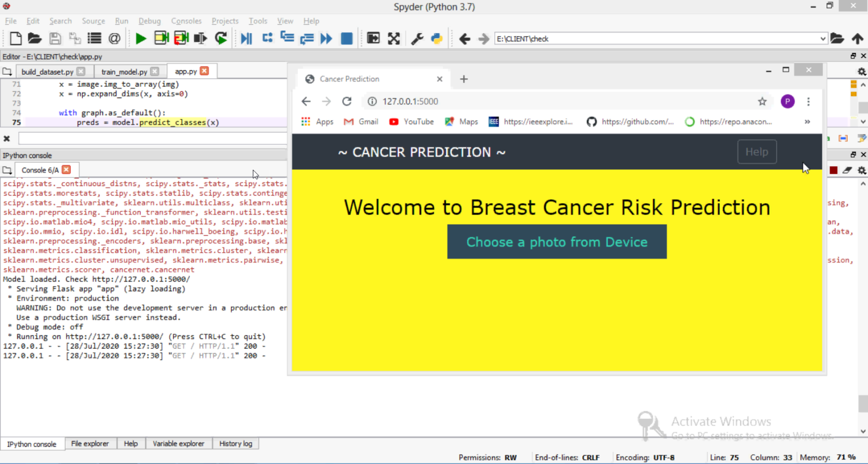Switch to the train_model.py editor tab

point(124,72)
